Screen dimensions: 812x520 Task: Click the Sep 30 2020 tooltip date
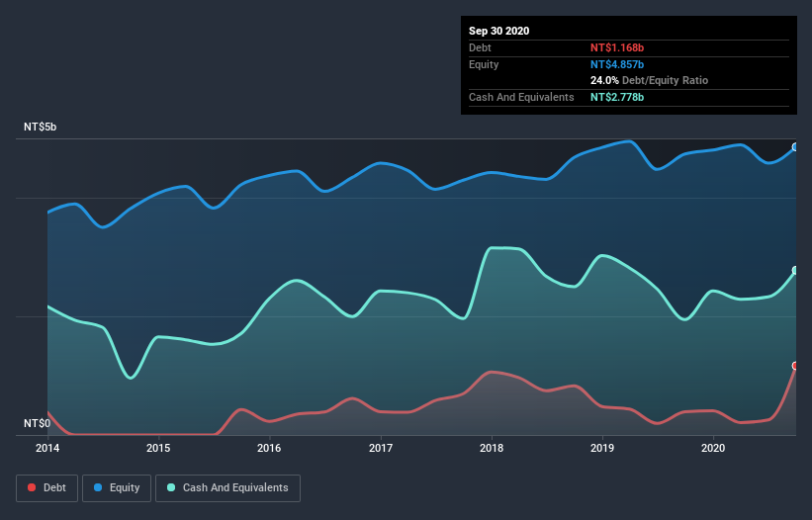click(x=498, y=31)
